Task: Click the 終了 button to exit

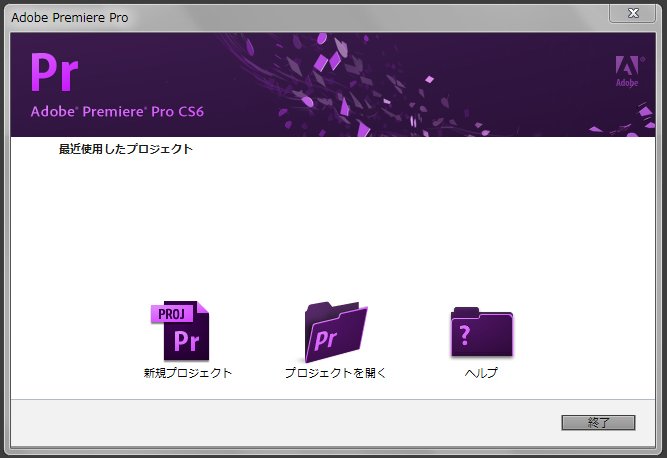Action: pyautogui.click(x=598, y=423)
